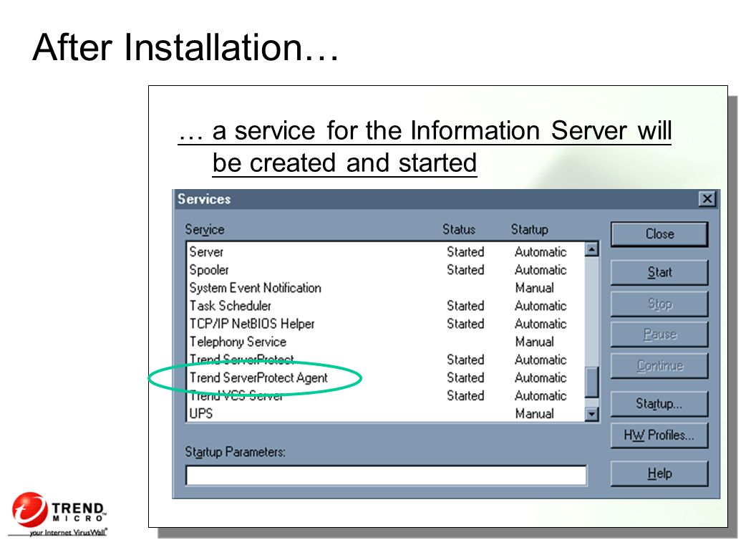
Task: Open HW Profiles... dialog
Action: 659,435
